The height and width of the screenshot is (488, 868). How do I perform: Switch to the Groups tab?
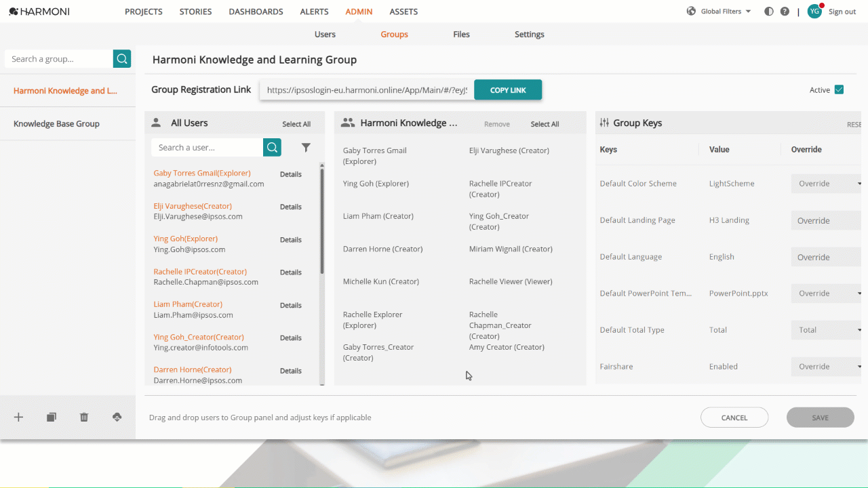(x=394, y=34)
